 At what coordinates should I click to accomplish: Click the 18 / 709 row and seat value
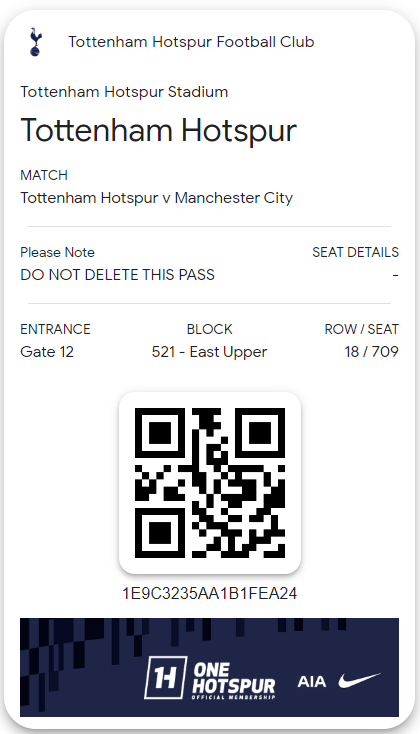(x=372, y=352)
